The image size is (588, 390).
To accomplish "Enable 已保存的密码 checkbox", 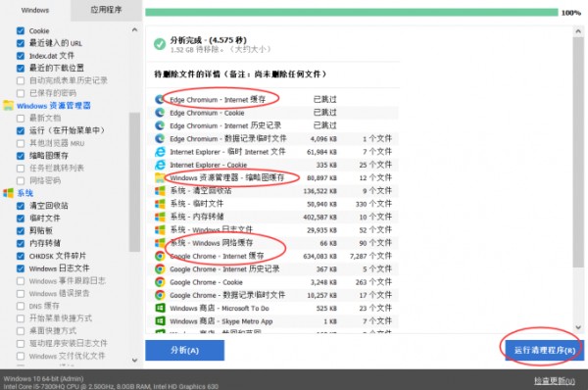I will [x=21, y=93].
